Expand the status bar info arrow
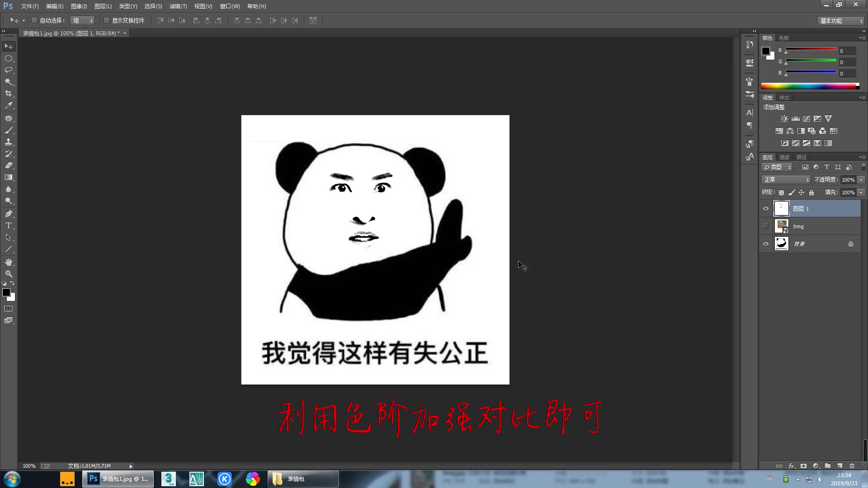Screen dimensions: 868x488 (x=131, y=466)
